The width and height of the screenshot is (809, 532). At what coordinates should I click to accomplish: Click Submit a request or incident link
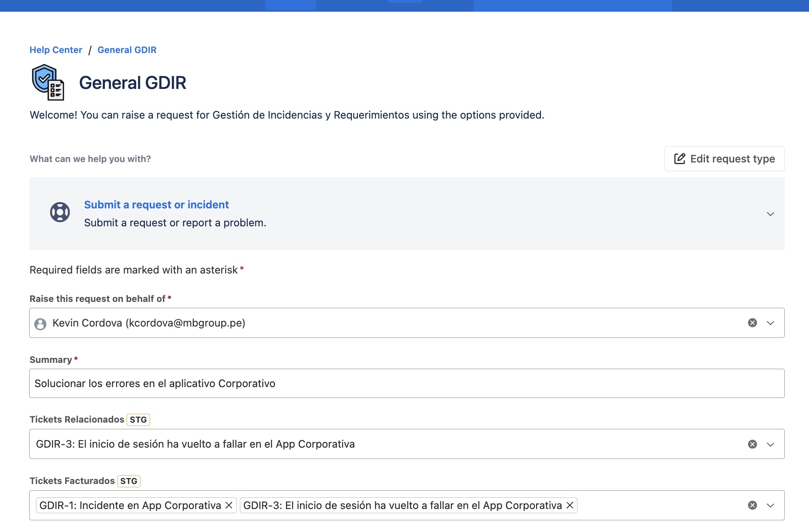coord(156,205)
